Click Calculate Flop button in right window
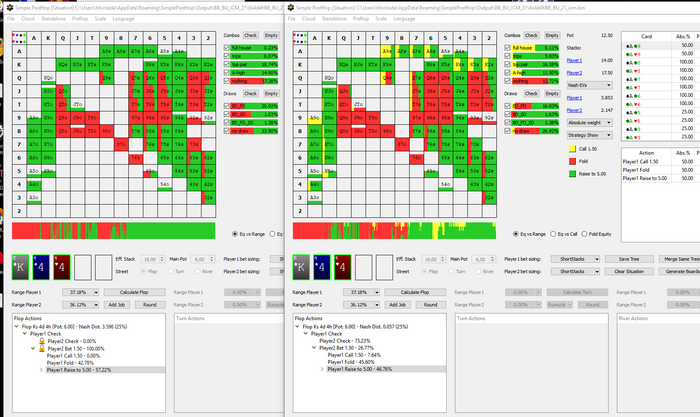700x417 pixels. pyautogui.click(x=415, y=292)
